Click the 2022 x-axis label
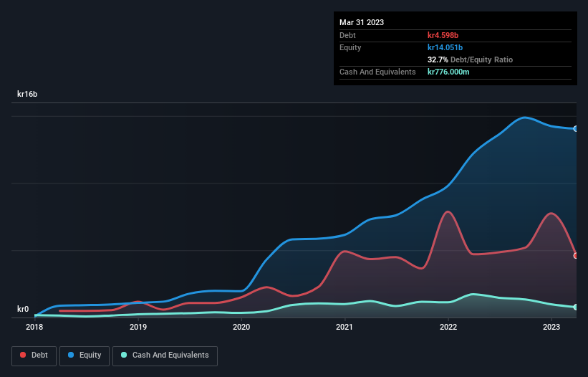Viewport: 588px width, 377px height. pos(448,327)
